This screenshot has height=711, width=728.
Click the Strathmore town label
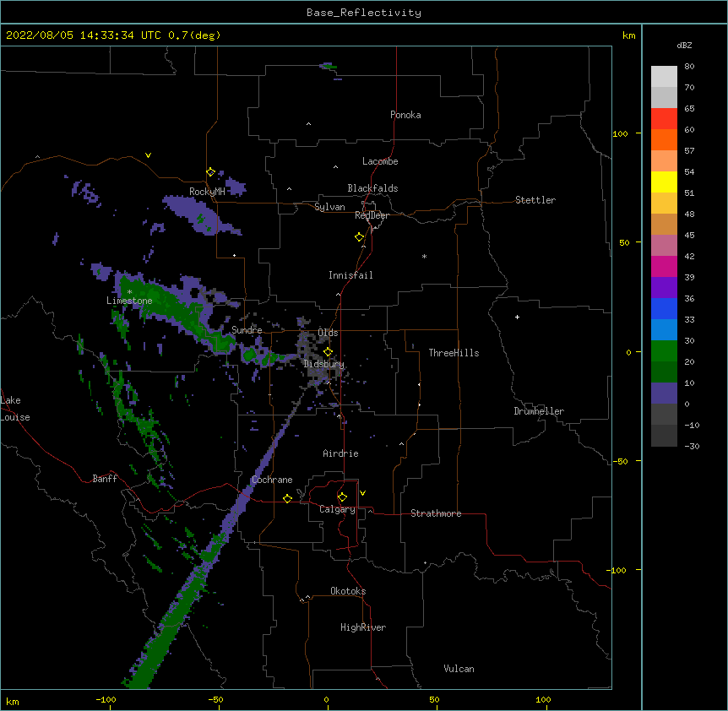click(436, 513)
